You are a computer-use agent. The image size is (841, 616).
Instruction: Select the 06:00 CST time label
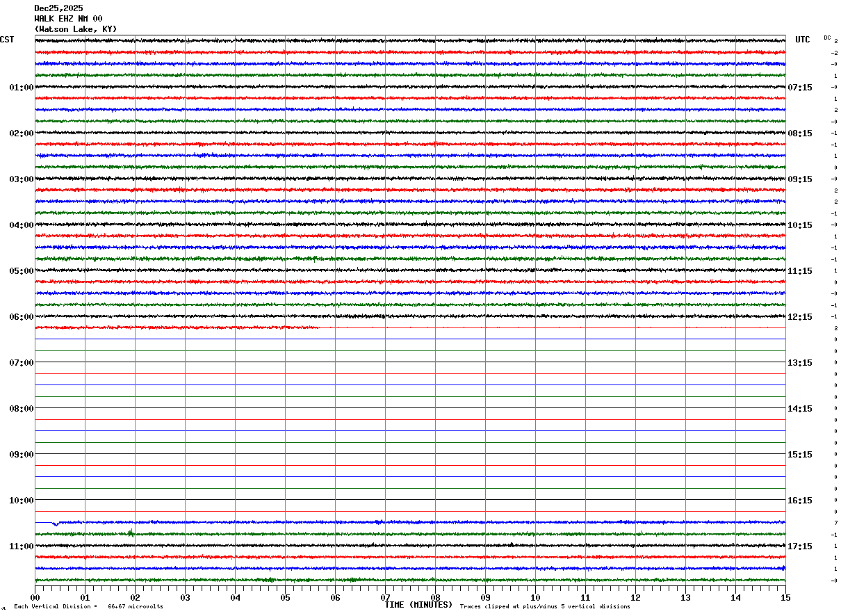coord(22,317)
